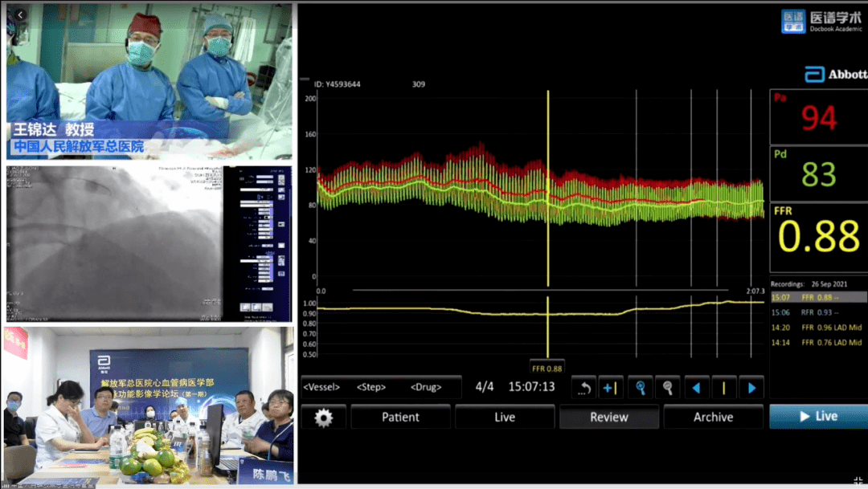Click the white zoom magnifier icon
The width and height of the screenshot is (868, 489).
click(667, 388)
